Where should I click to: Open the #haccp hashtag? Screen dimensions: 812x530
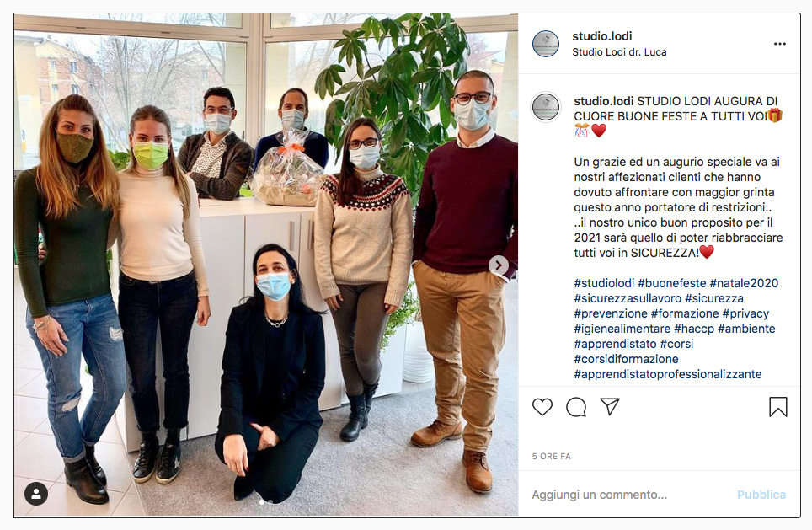[694, 329]
